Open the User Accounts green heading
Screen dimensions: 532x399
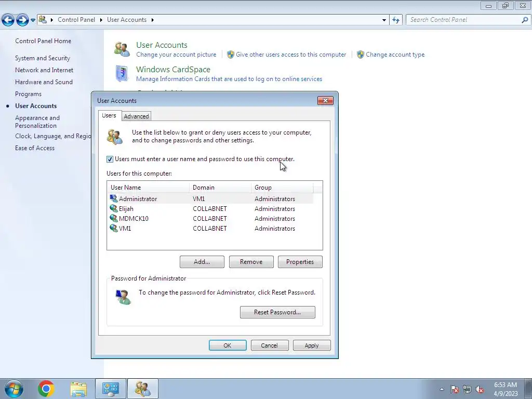(162, 45)
